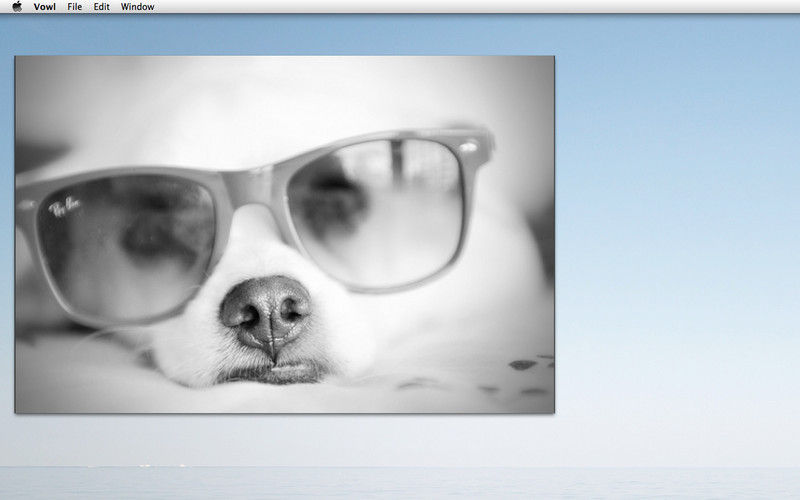Open the Edit menu
Viewport: 800px width, 500px height.
point(102,6)
